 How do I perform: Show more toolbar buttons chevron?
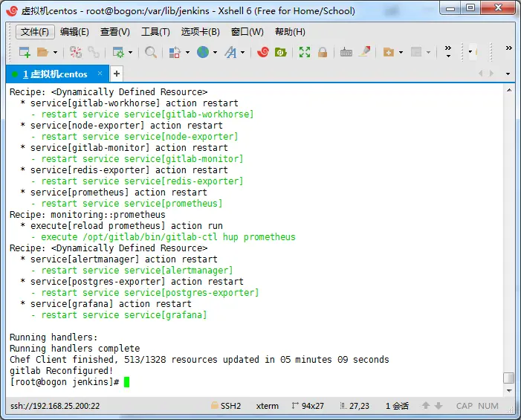tap(448, 51)
